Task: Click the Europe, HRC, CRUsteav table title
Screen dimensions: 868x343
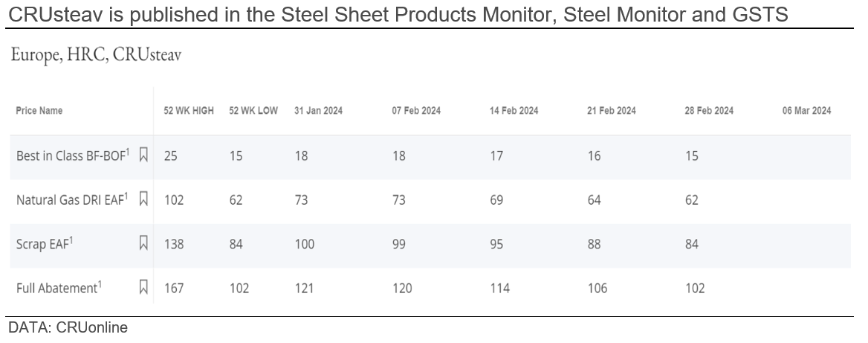Action: (x=97, y=56)
